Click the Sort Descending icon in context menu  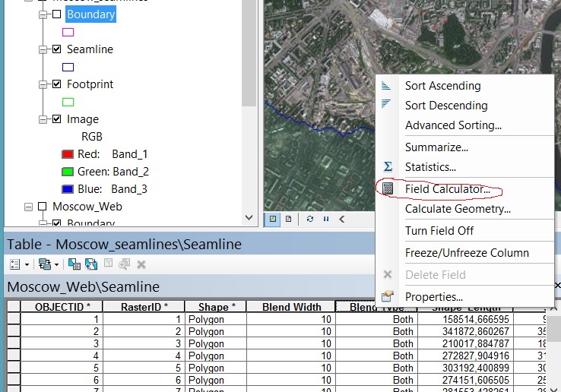click(385, 103)
